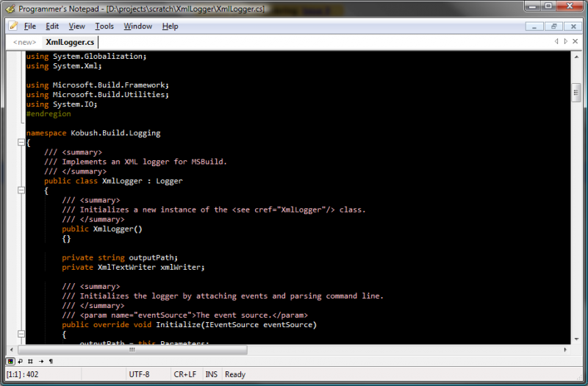
Task: Switch to the <new> tab
Action: [24, 42]
